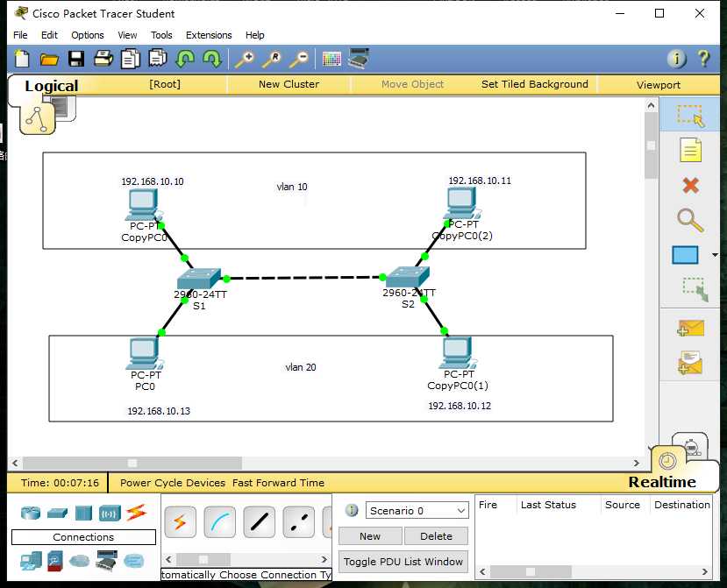Image resolution: width=727 pixels, height=588 pixels.
Task: Select the Add Complex PDU envelope tool
Action: (690, 363)
